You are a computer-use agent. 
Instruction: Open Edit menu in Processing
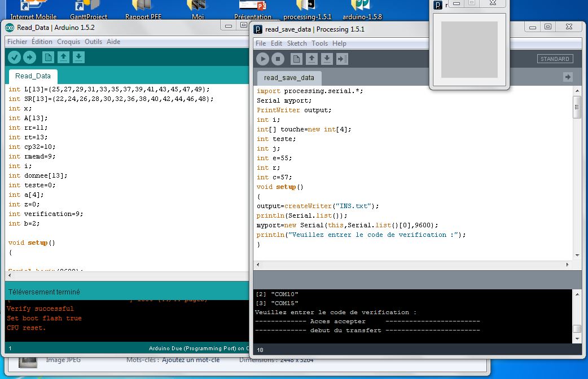(x=277, y=43)
